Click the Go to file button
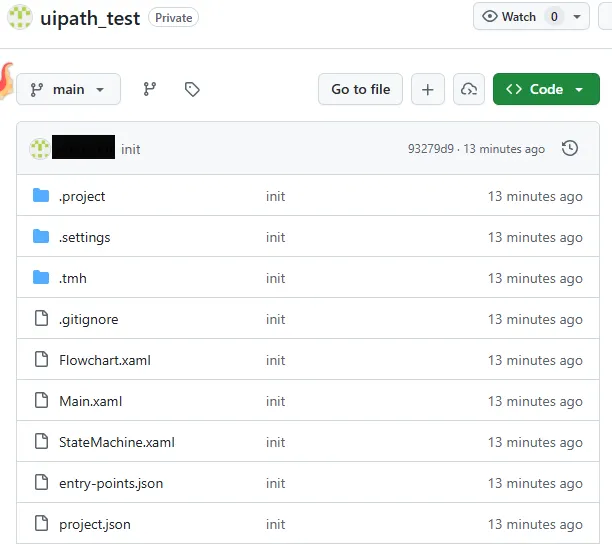 360,89
